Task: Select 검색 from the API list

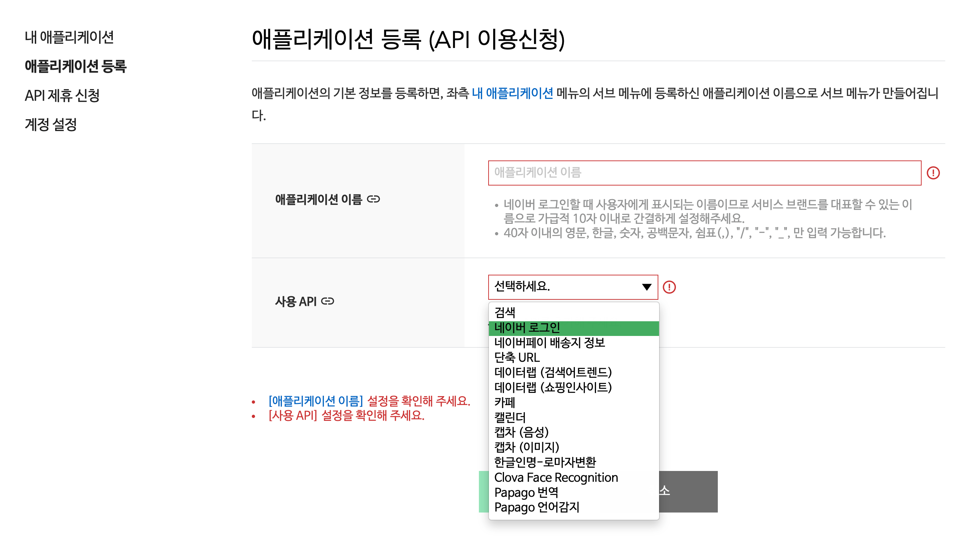Action: click(504, 312)
